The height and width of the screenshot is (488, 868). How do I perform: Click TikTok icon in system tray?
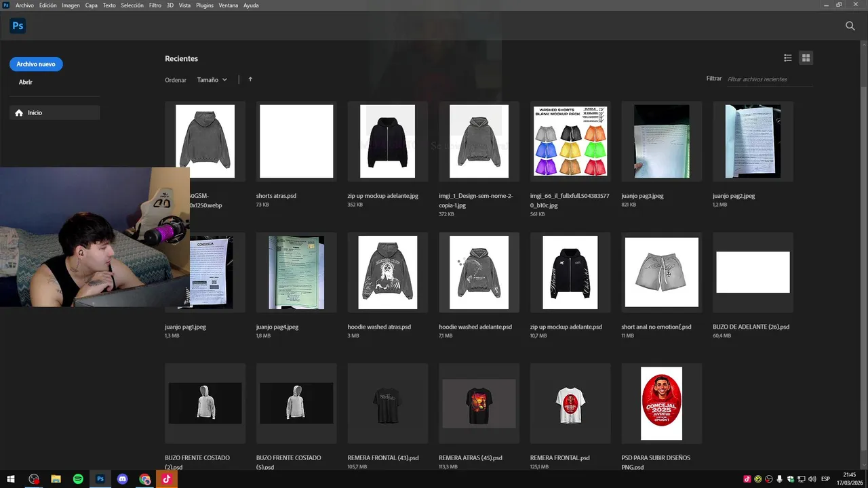click(747, 479)
